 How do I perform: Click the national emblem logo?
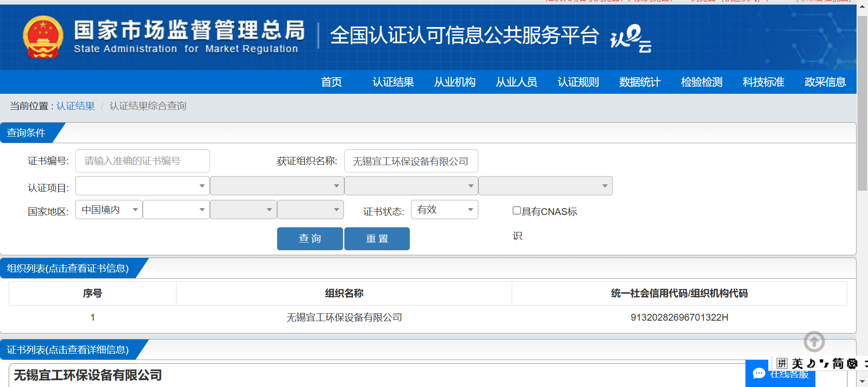(43, 38)
